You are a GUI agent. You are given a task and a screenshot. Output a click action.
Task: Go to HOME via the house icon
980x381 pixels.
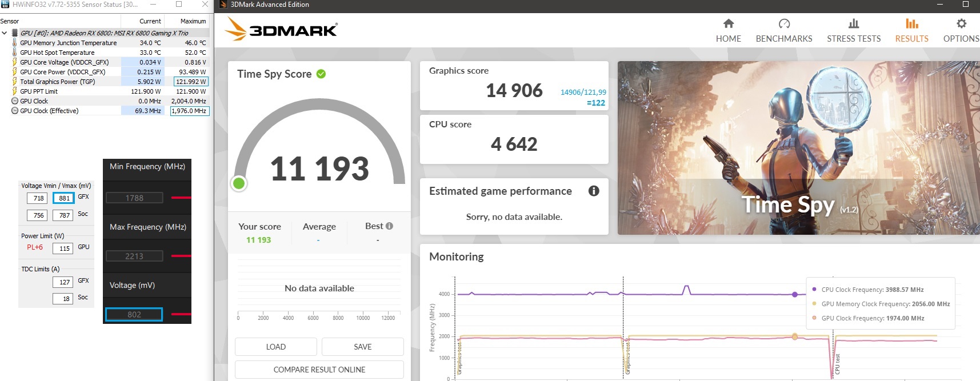coord(728,23)
